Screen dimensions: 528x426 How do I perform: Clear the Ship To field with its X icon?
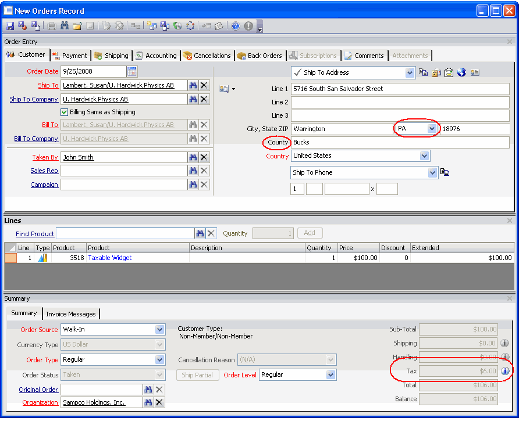coord(204,85)
